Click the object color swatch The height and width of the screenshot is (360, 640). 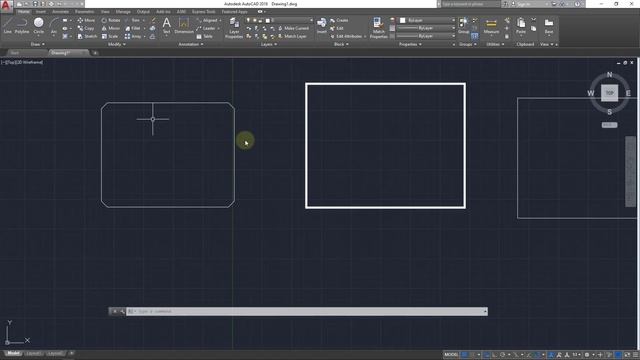(402, 20)
